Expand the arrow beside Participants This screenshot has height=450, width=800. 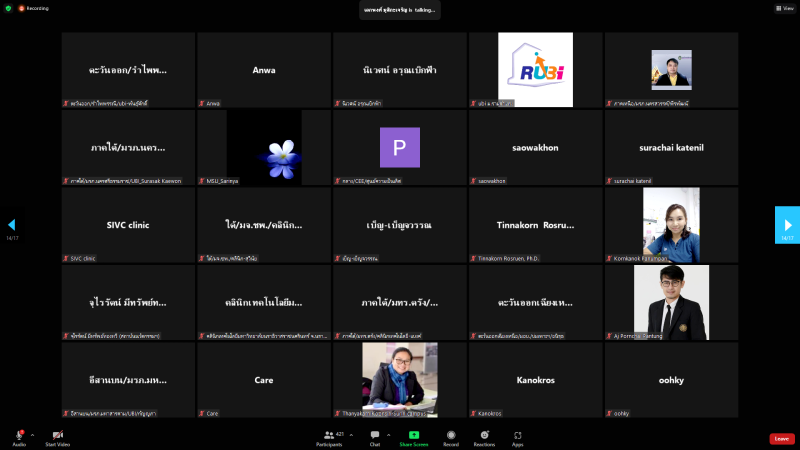point(351,434)
